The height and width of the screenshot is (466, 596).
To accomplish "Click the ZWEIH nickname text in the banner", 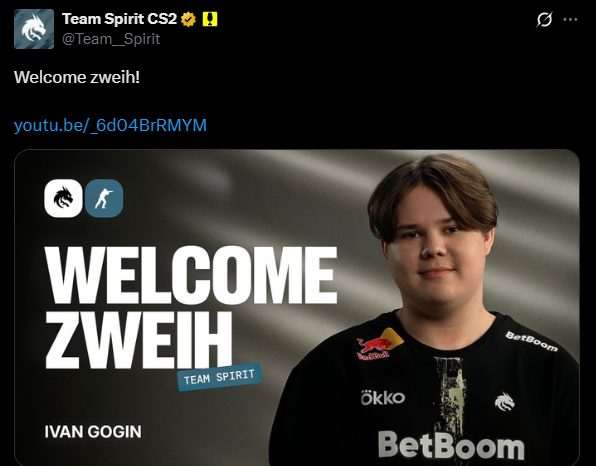I will [x=139, y=340].
